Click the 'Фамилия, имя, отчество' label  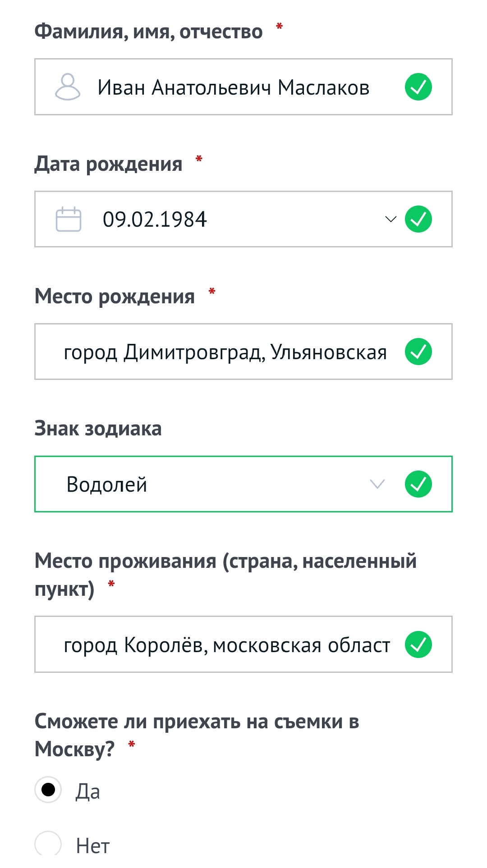click(149, 32)
